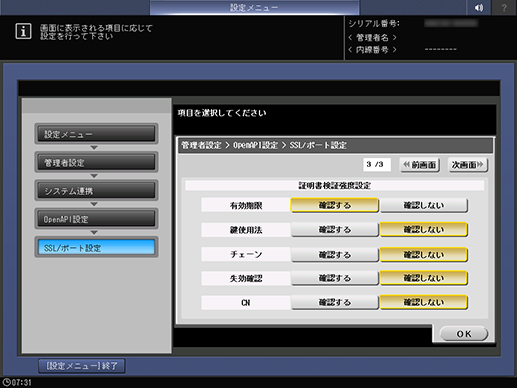Image resolution: width=517 pixels, height=388 pixels.
Task: Click the CN label
Action: (x=246, y=303)
